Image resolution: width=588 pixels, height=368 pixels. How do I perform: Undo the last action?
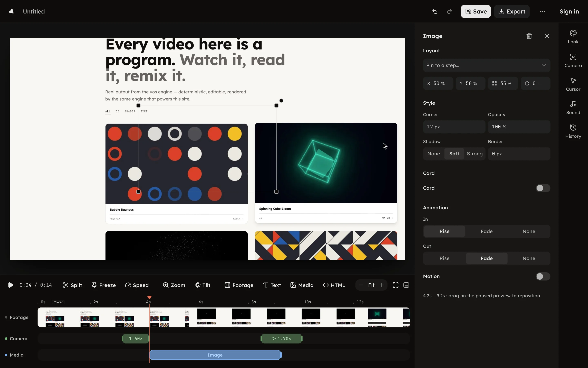tap(435, 11)
